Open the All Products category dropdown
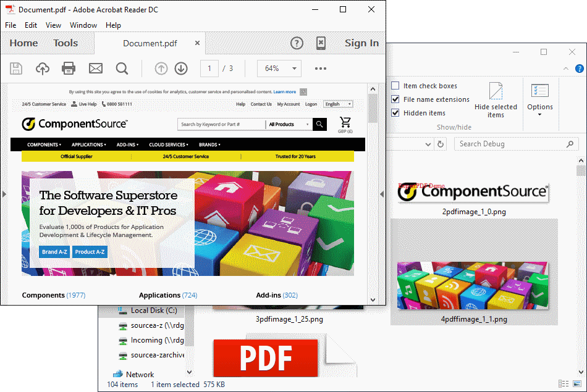This screenshot has width=587, height=392. (x=289, y=124)
